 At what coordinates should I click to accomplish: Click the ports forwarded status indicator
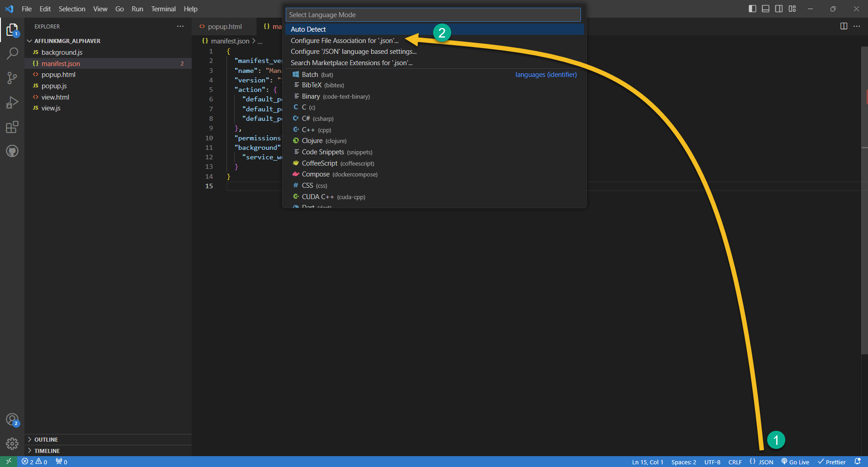61,462
